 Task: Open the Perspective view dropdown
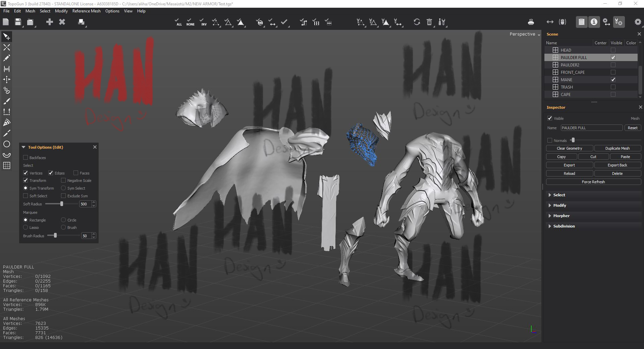525,34
